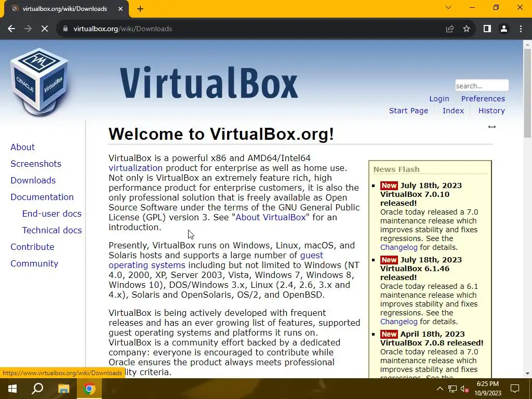
Task: Stop page loading with X button
Action: pyautogui.click(x=45, y=29)
